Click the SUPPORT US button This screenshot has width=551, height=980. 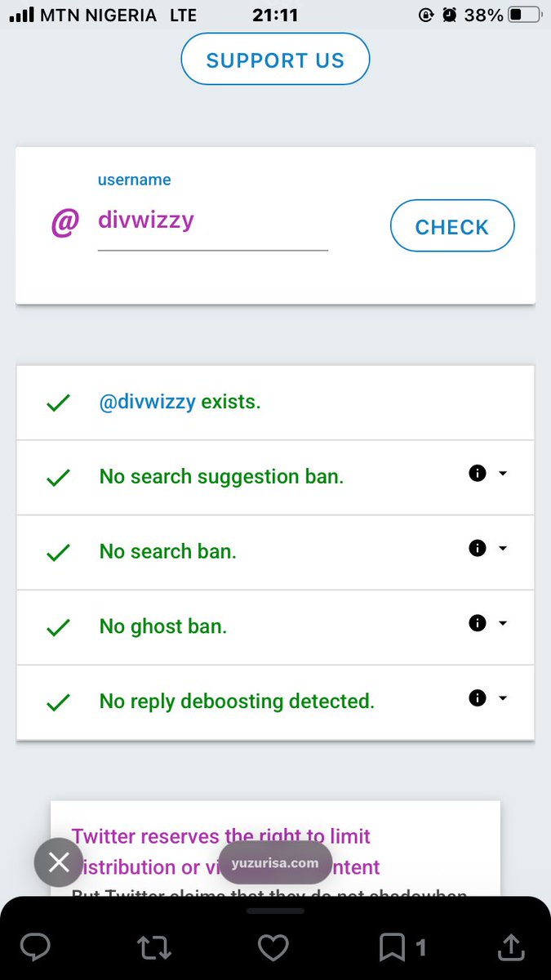275,60
